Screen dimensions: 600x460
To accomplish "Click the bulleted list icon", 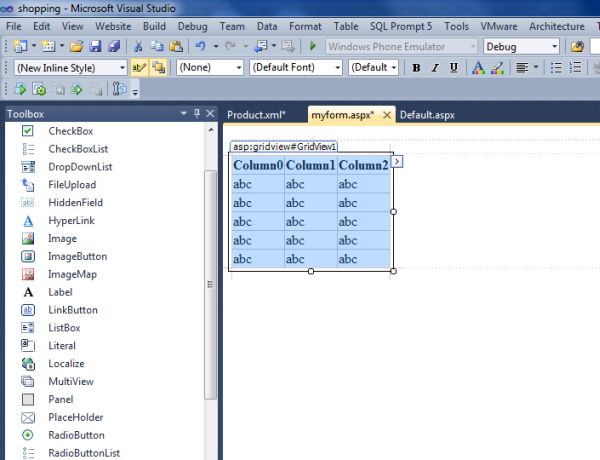I will (556, 68).
